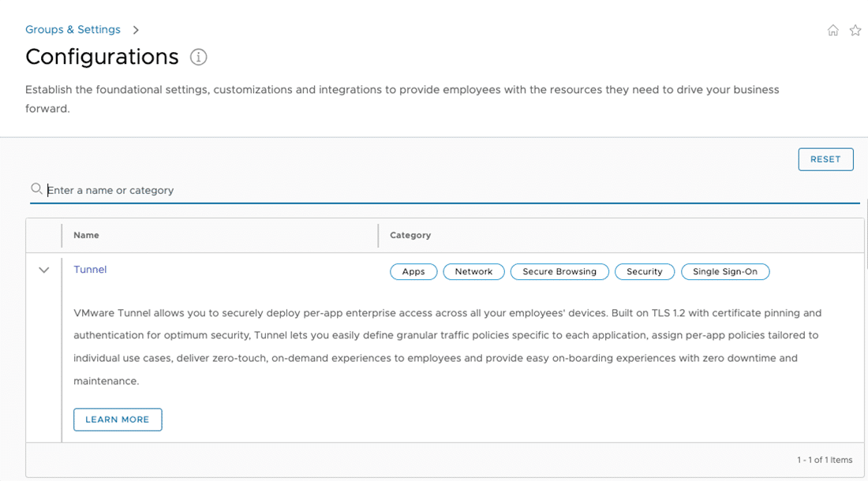Image resolution: width=868 pixels, height=481 pixels.
Task: Click LEARN MORE under Tunnel description
Action: coord(118,419)
